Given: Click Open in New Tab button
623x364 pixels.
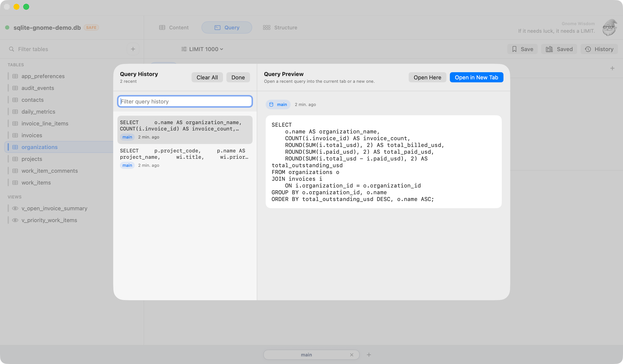Looking at the screenshot, I should [x=476, y=77].
